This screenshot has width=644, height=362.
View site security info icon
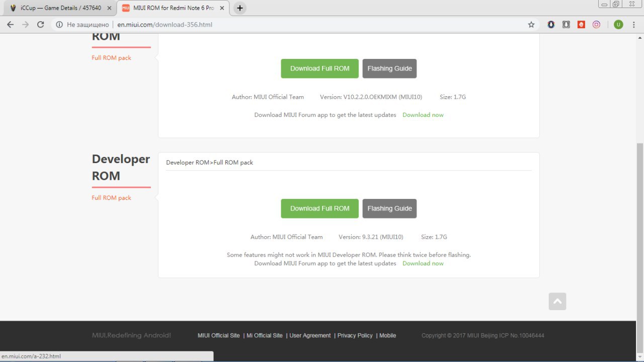tap(59, 24)
